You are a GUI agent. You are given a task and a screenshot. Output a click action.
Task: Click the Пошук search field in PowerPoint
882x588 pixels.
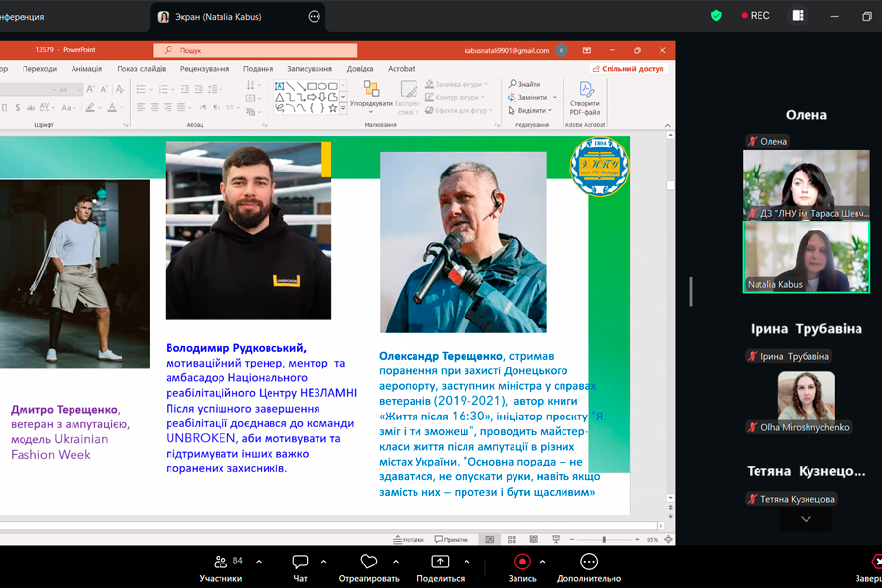pyautogui.click(x=255, y=50)
